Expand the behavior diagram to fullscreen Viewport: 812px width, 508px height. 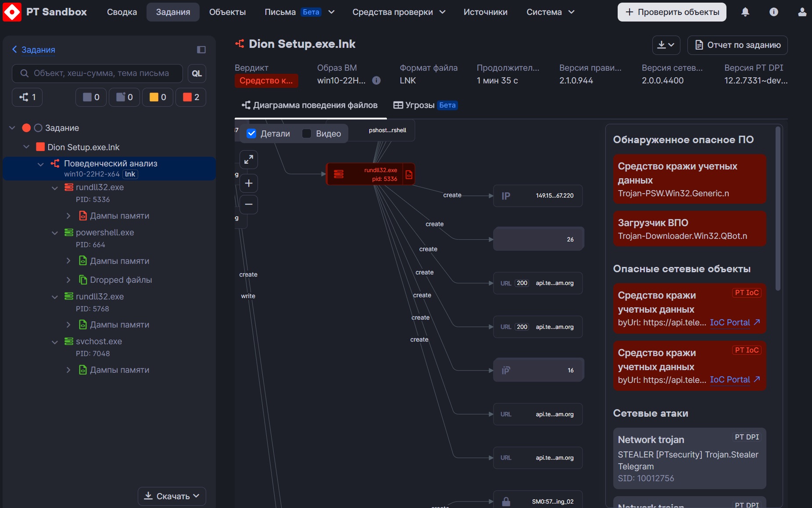(x=249, y=160)
